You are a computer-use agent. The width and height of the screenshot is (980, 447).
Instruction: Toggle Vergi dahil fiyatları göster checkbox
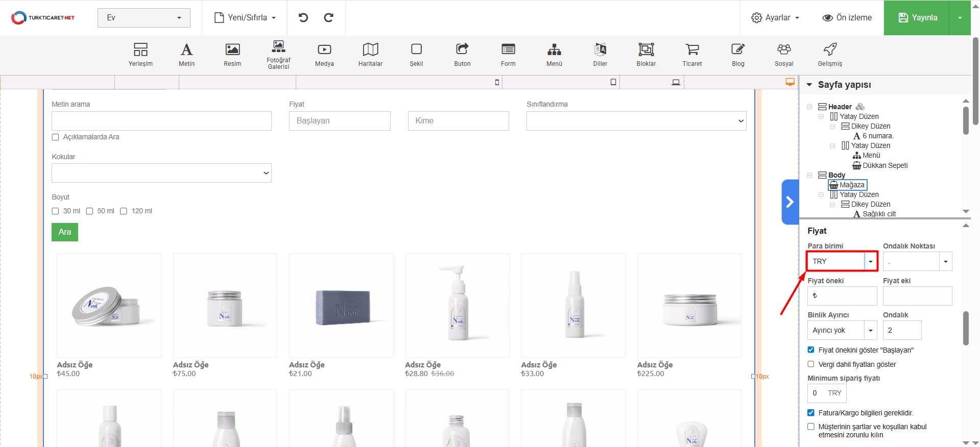(811, 364)
